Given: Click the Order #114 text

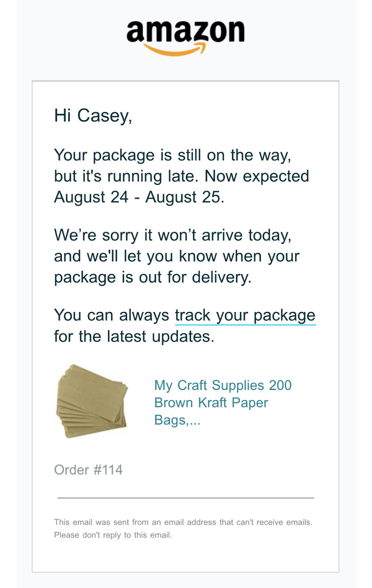Looking at the screenshot, I should (88, 470).
